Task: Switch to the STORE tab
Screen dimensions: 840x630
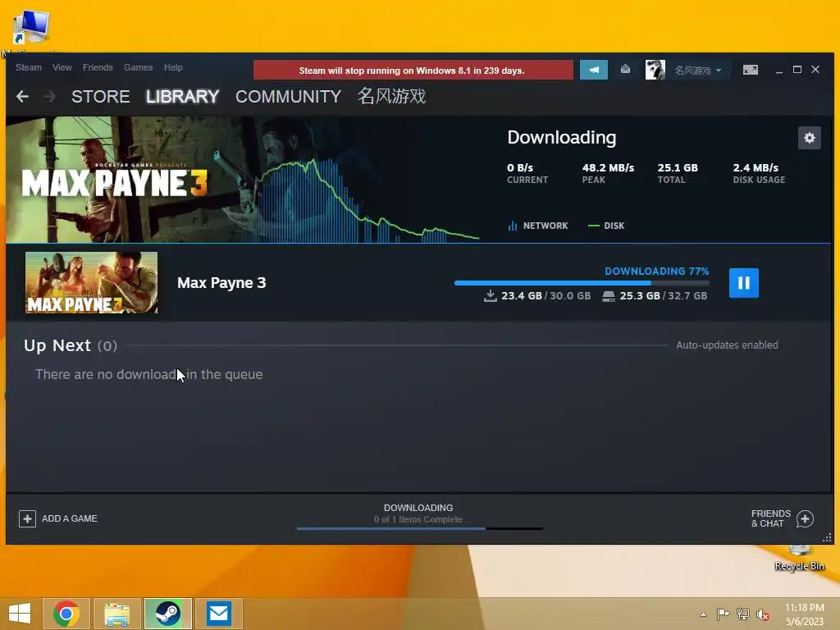Action: [101, 97]
